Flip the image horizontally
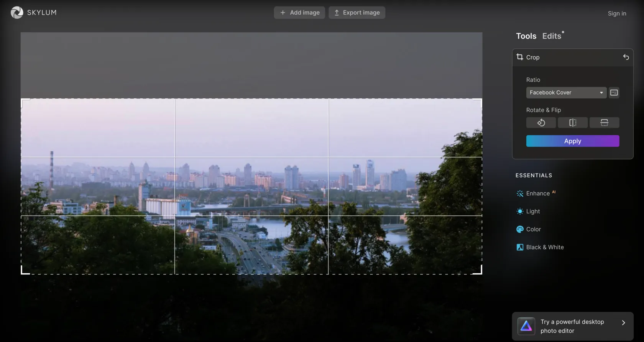 572,122
